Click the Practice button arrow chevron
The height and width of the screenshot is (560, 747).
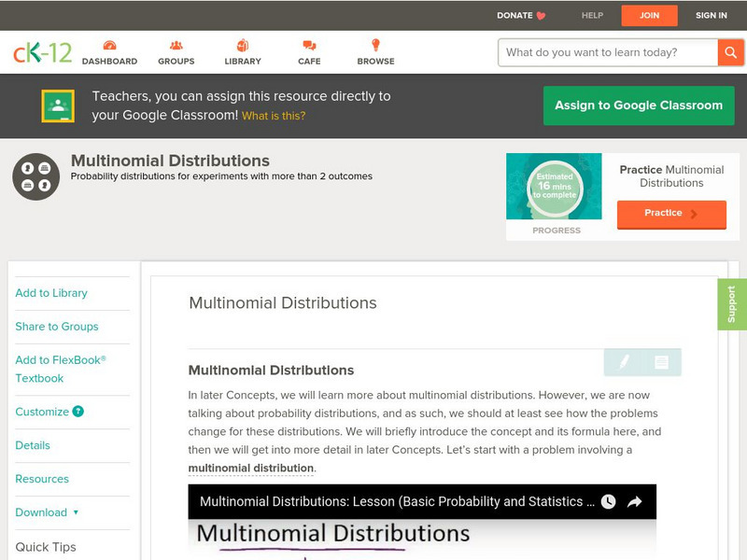(694, 214)
